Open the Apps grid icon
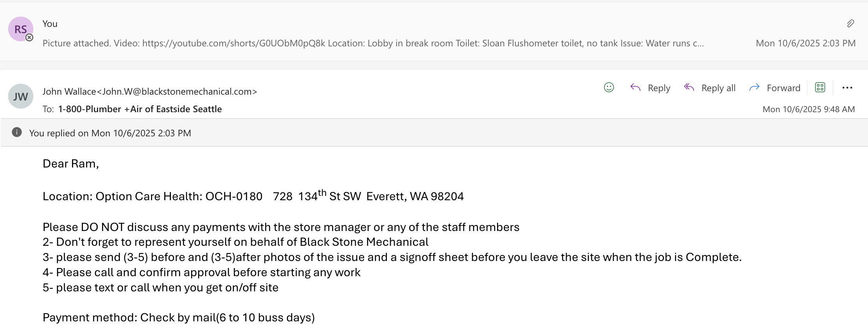 point(820,88)
